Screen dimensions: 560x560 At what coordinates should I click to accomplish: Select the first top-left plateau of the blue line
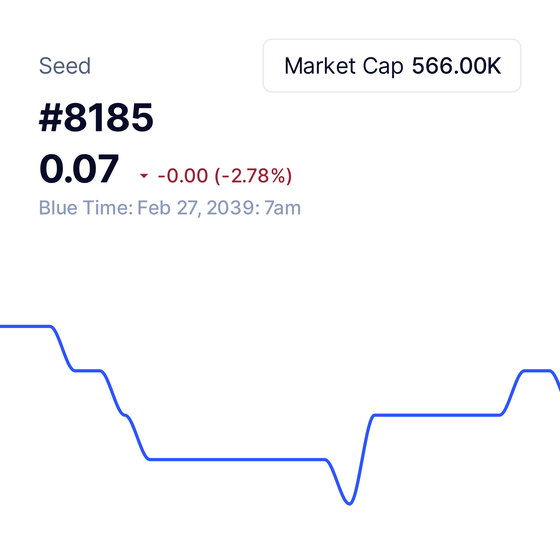(x=25, y=326)
